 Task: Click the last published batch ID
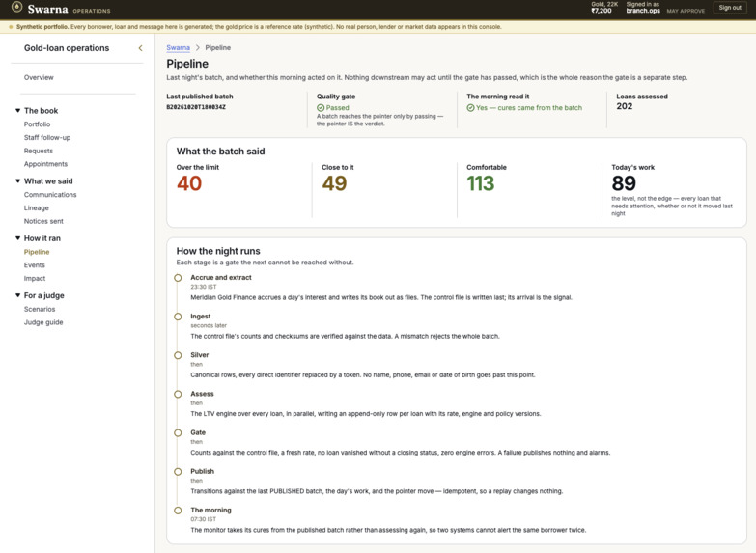[x=196, y=107]
